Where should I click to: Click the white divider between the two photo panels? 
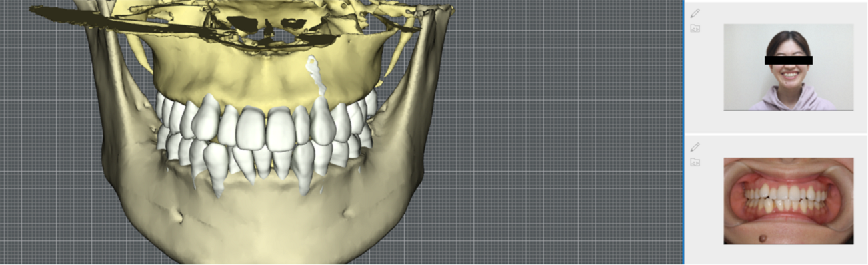777,133
